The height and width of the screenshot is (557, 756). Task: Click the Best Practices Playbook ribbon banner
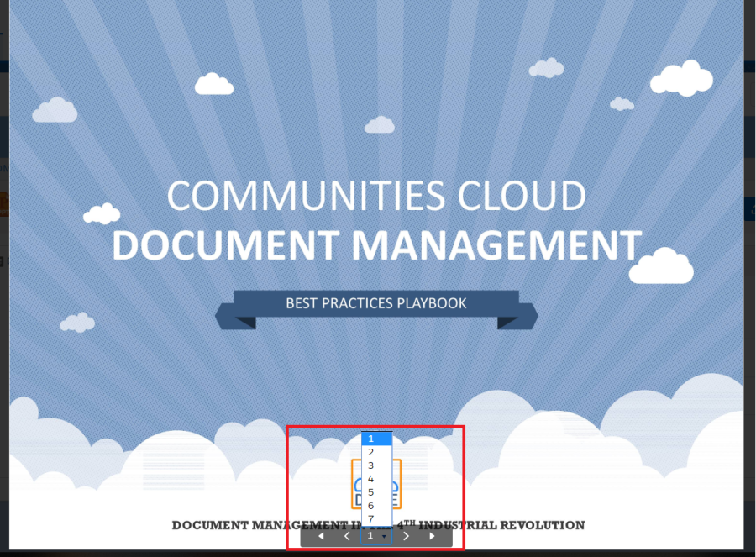(x=375, y=303)
